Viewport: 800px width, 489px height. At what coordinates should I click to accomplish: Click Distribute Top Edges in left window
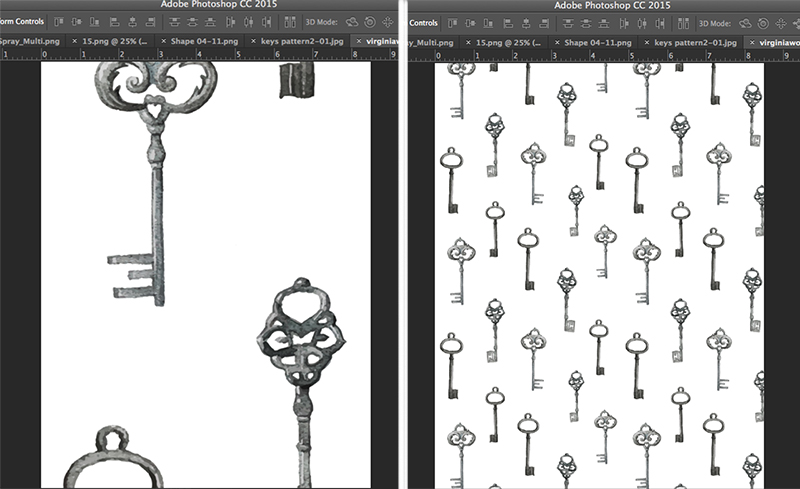click(x=174, y=22)
